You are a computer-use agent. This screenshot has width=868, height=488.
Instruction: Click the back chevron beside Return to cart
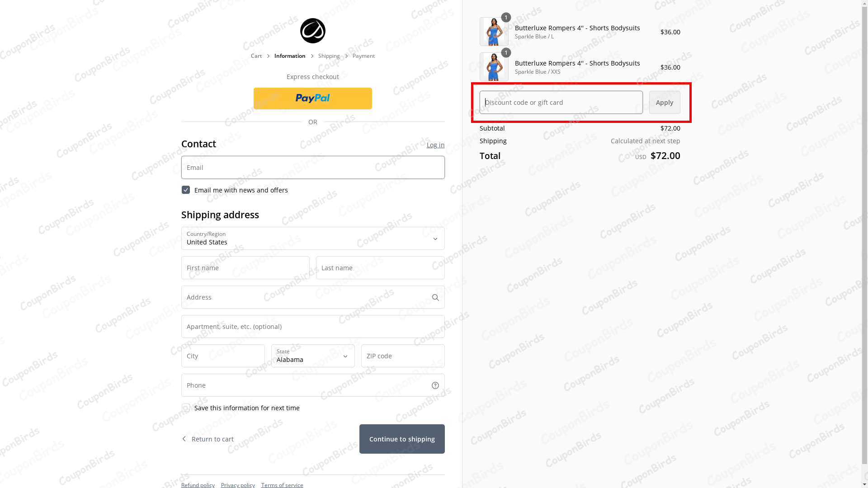(184, 439)
